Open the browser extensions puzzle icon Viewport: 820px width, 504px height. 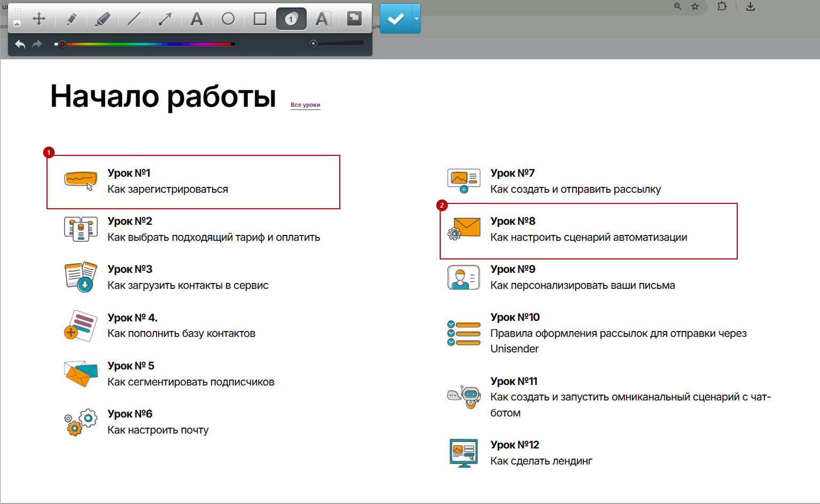(x=722, y=6)
